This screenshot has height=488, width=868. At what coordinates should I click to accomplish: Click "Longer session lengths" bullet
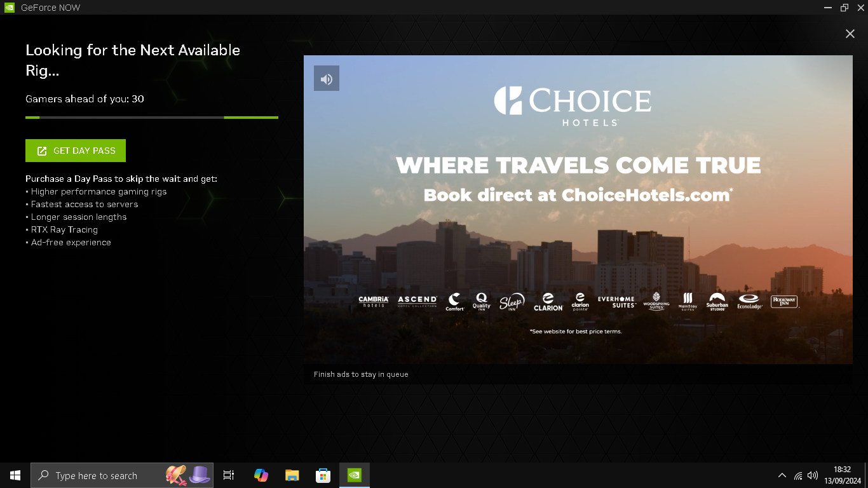(76, 217)
